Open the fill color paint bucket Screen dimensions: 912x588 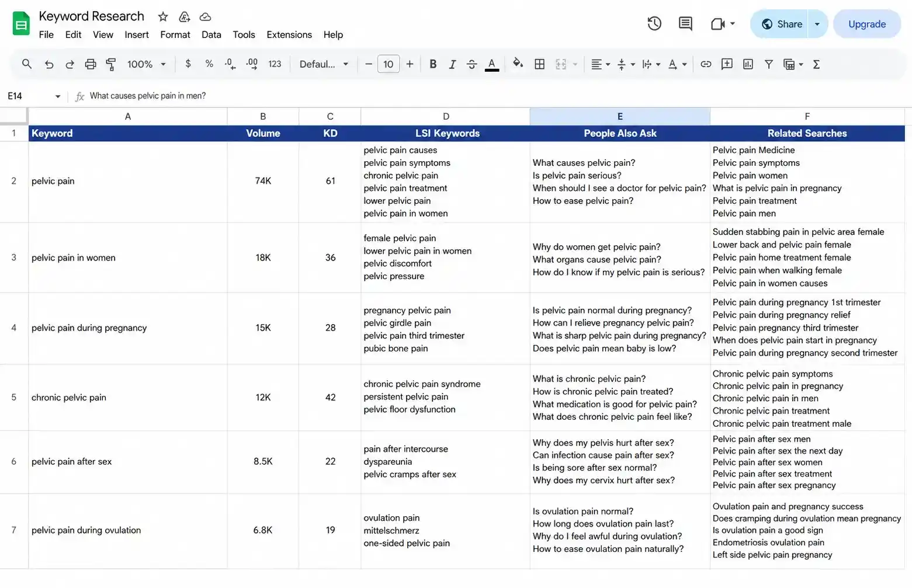pyautogui.click(x=518, y=64)
